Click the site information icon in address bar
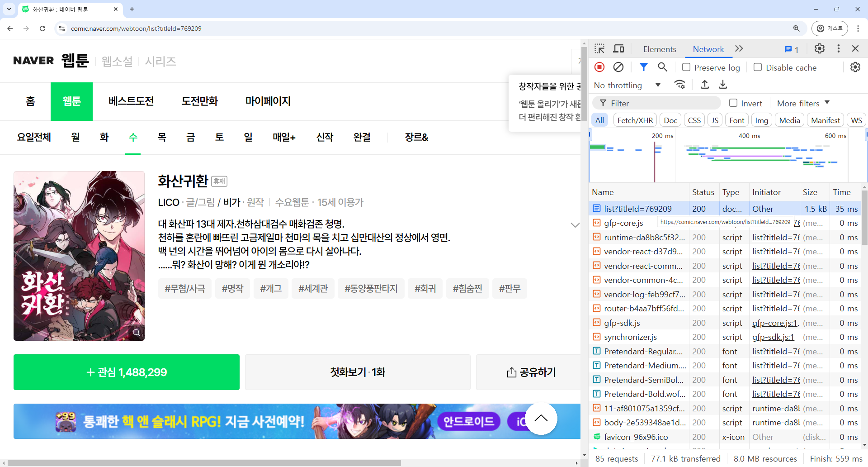 [62, 29]
